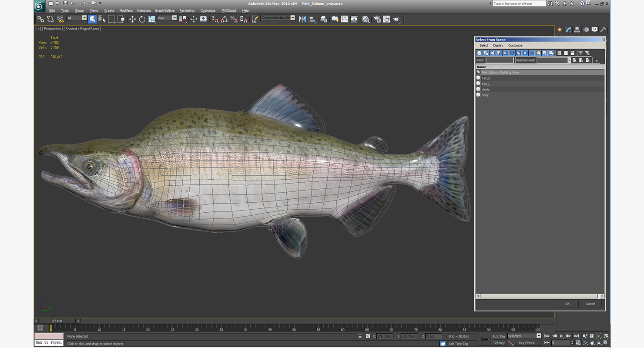644x348 pixels.
Task: Activate the Select and Rotate tool
Action: 142,19
